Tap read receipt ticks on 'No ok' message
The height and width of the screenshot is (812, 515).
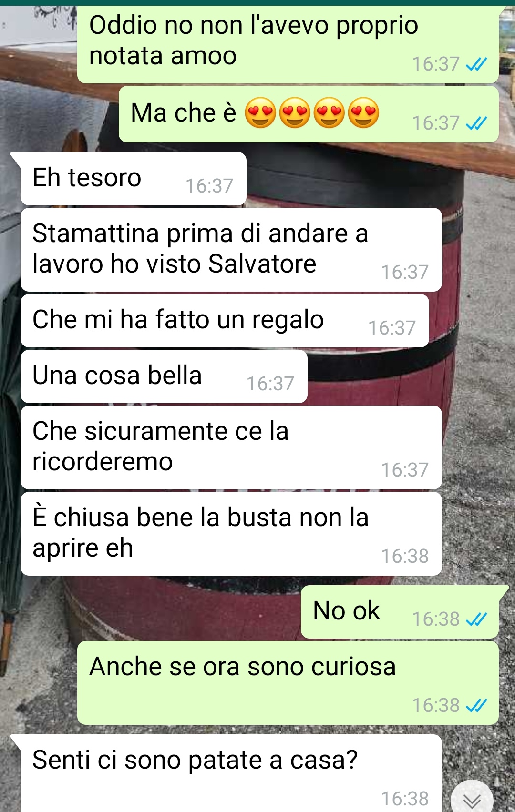[x=476, y=619]
